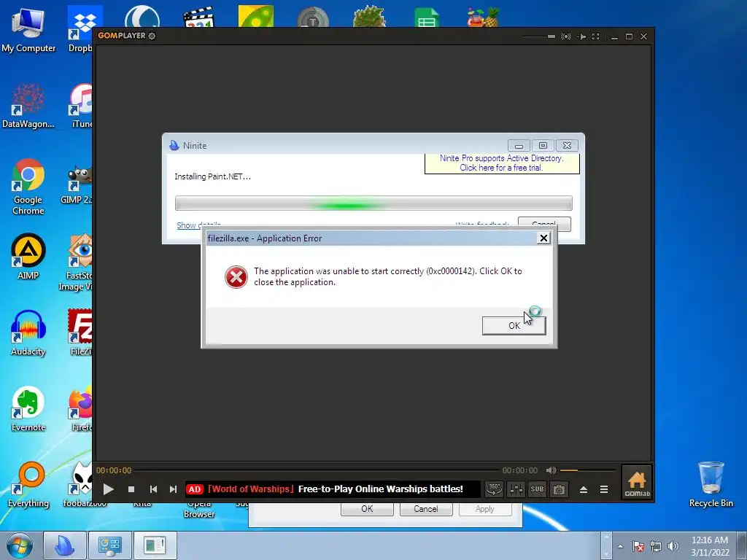The width and height of the screenshot is (747, 560).
Task: Click the GOM Player transparency slider handle
Action: (x=551, y=36)
